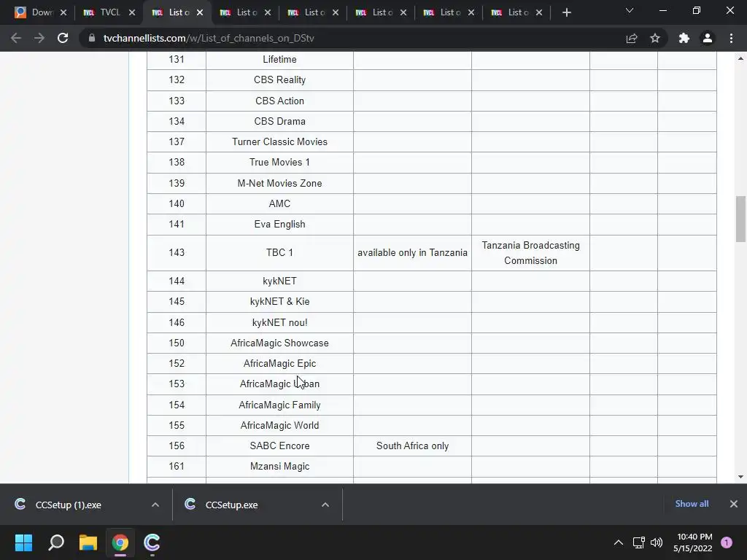The width and height of the screenshot is (747, 560).
Task: Show all downloads
Action: pyautogui.click(x=692, y=504)
